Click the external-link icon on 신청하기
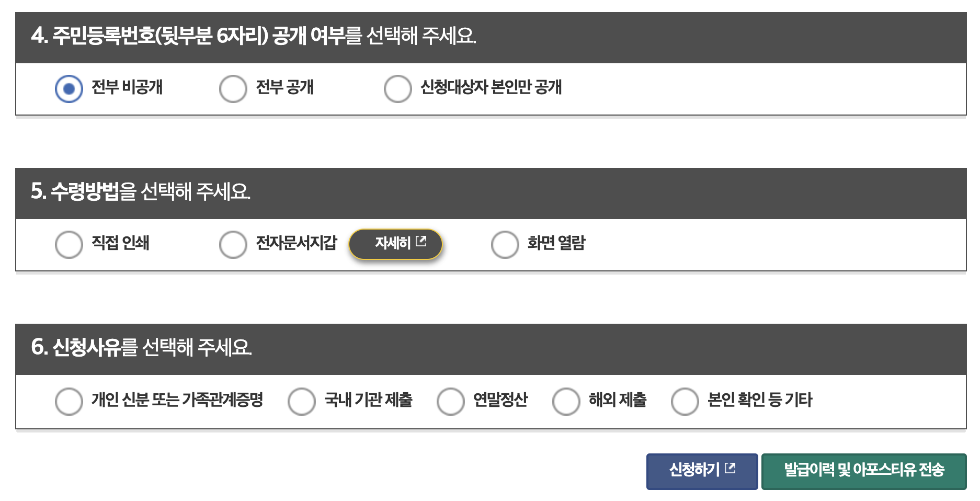 point(731,469)
